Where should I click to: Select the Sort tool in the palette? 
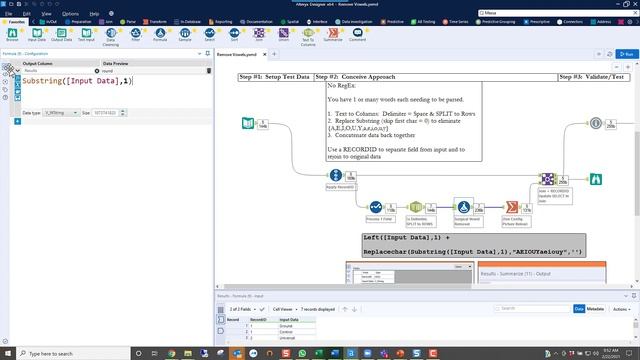[x=234, y=35]
